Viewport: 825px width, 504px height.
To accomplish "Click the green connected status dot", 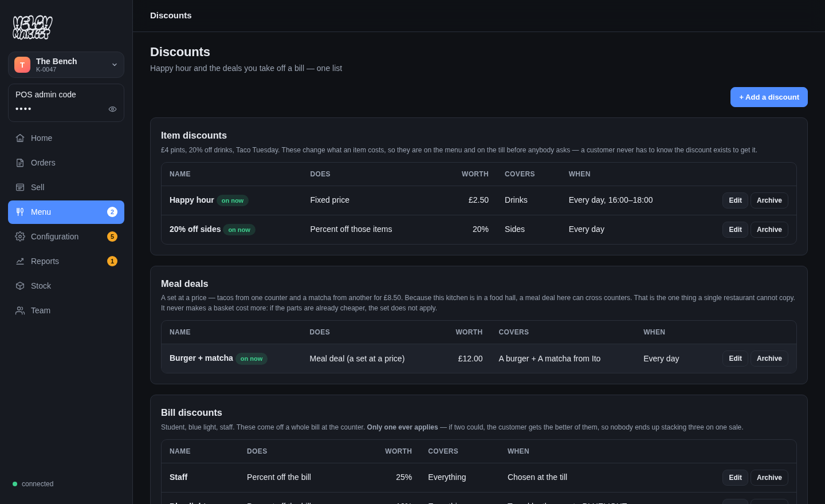I will click(x=15, y=484).
